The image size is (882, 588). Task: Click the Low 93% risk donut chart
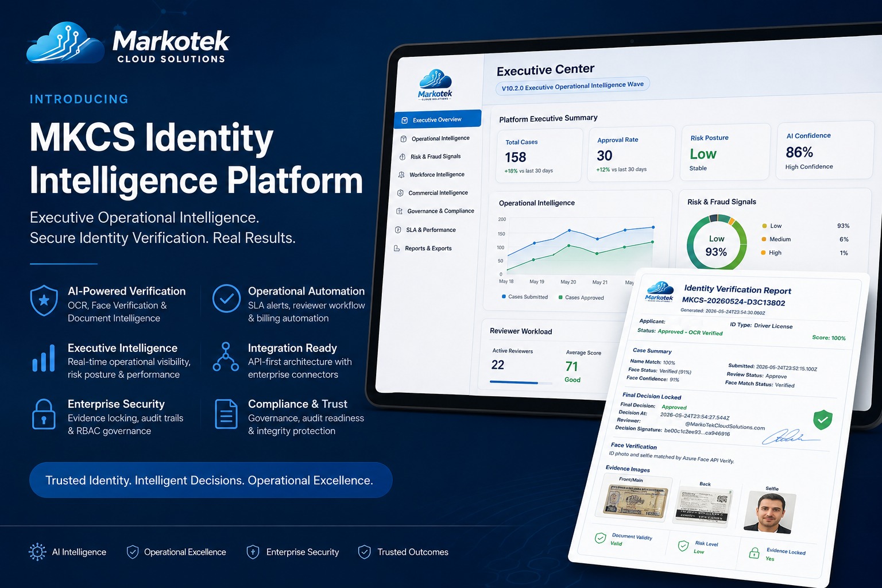pos(717,243)
